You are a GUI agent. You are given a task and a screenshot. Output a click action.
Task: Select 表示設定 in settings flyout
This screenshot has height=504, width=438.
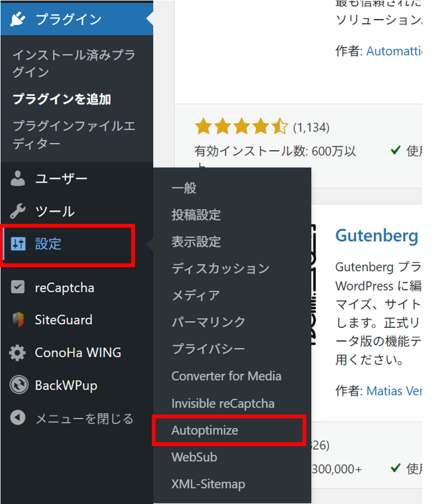click(x=196, y=242)
